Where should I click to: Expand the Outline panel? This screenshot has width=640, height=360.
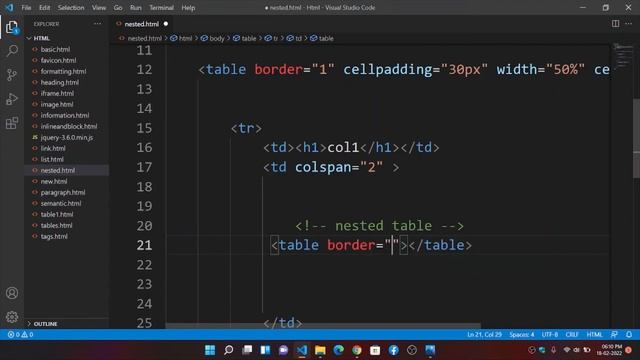[67, 324]
